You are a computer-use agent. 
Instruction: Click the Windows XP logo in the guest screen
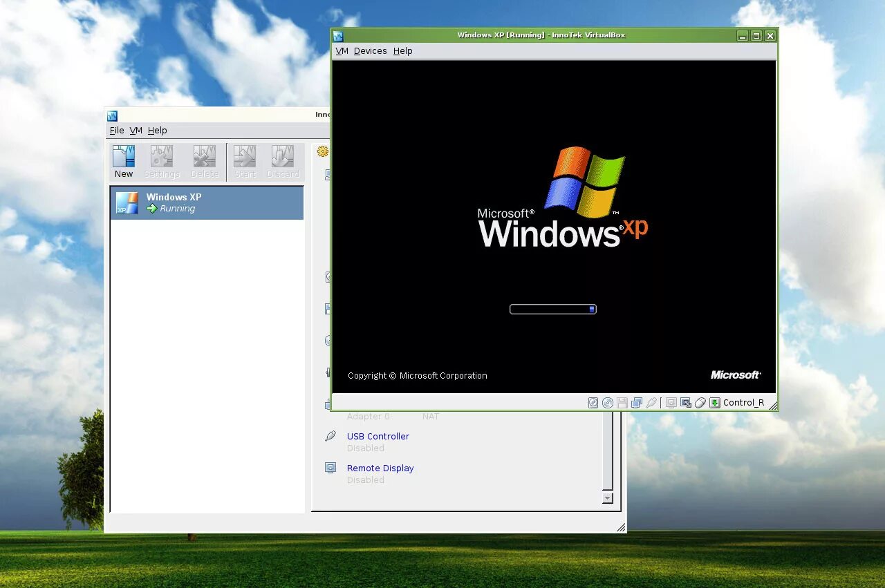pos(563,196)
